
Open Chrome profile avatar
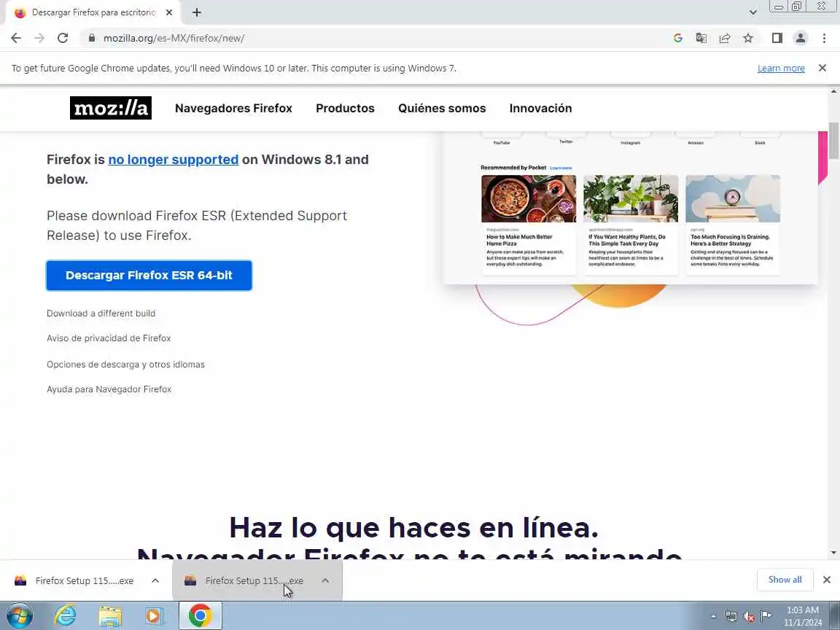pyautogui.click(x=801, y=38)
